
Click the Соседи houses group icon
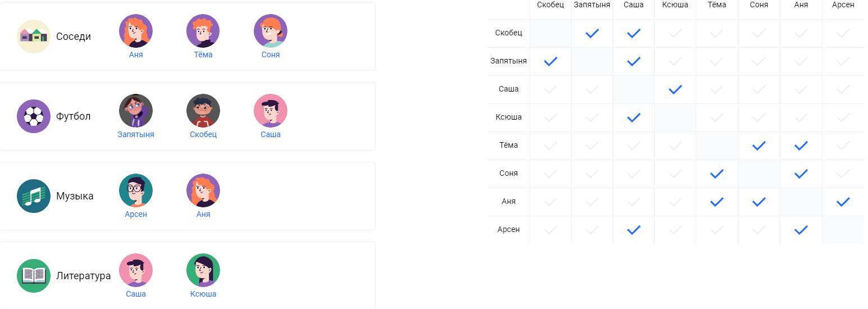tap(34, 37)
